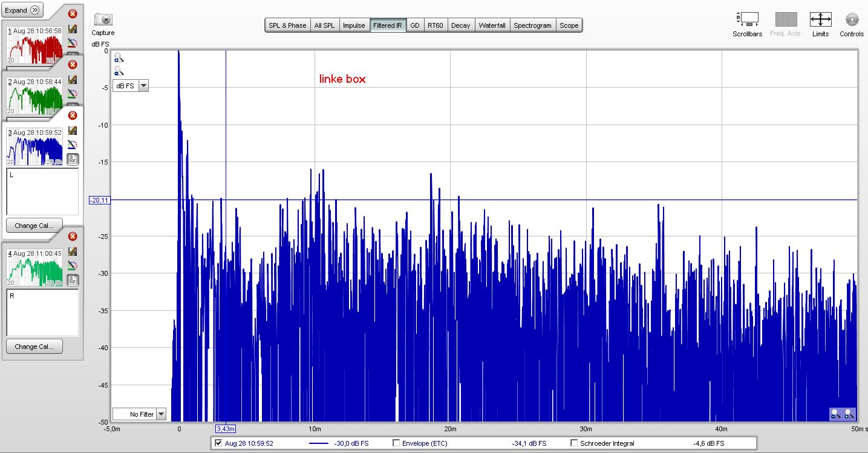The image size is (868, 453).
Task: Click the -4,6 dB FS Schroeder value
Action: click(x=708, y=443)
